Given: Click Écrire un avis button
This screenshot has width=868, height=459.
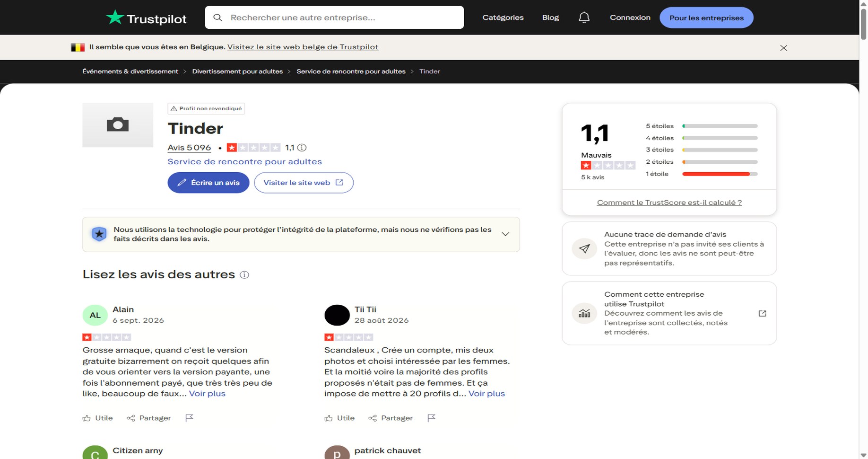Looking at the screenshot, I should click(x=208, y=183).
